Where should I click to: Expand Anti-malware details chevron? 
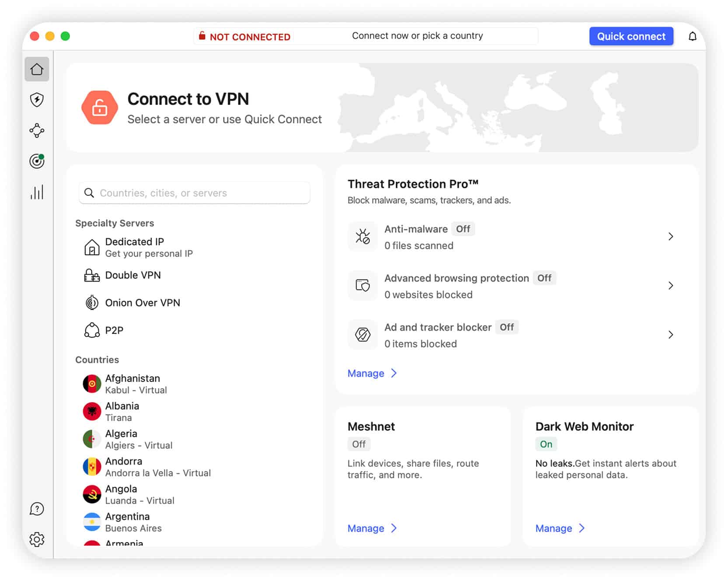671,237
